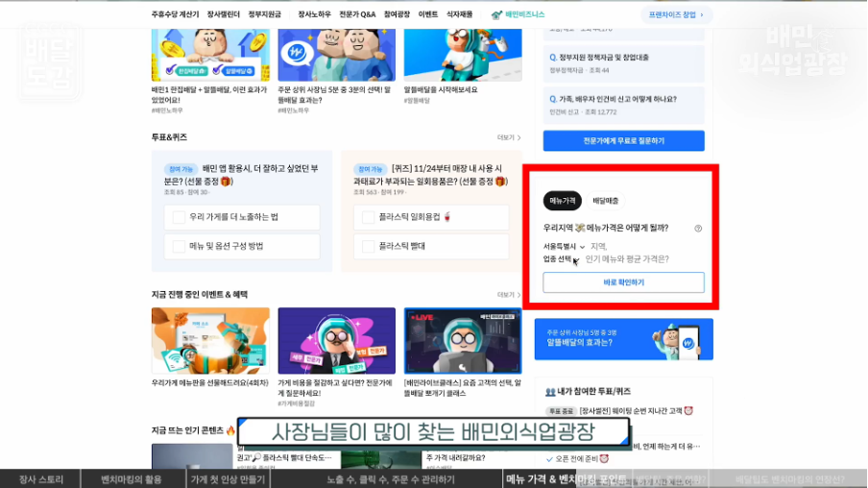
Task: Open the 배민비즈니스 link with logo
Action: tap(518, 14)
